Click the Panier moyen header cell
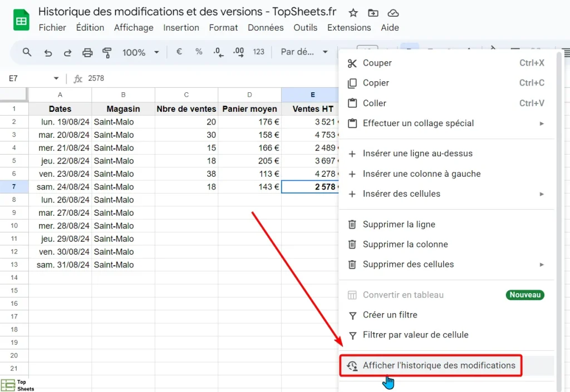 249,109
